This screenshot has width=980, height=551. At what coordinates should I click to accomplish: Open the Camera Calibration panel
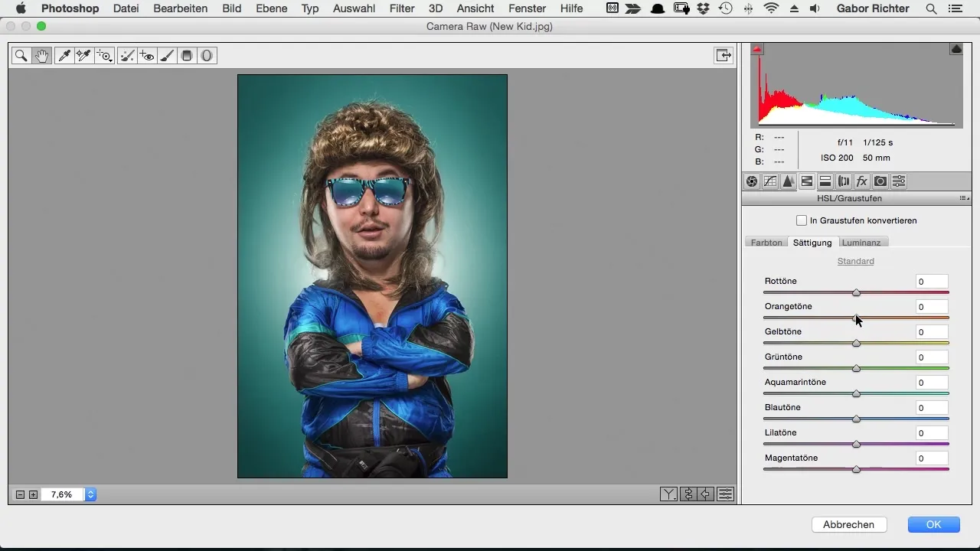coord(880,181)
